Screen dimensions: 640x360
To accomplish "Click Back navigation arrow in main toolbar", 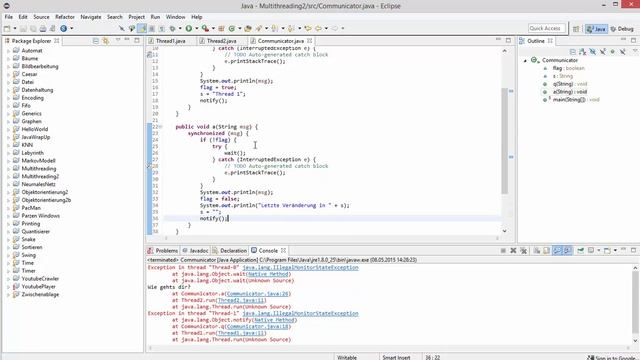I will coord(318,29).
